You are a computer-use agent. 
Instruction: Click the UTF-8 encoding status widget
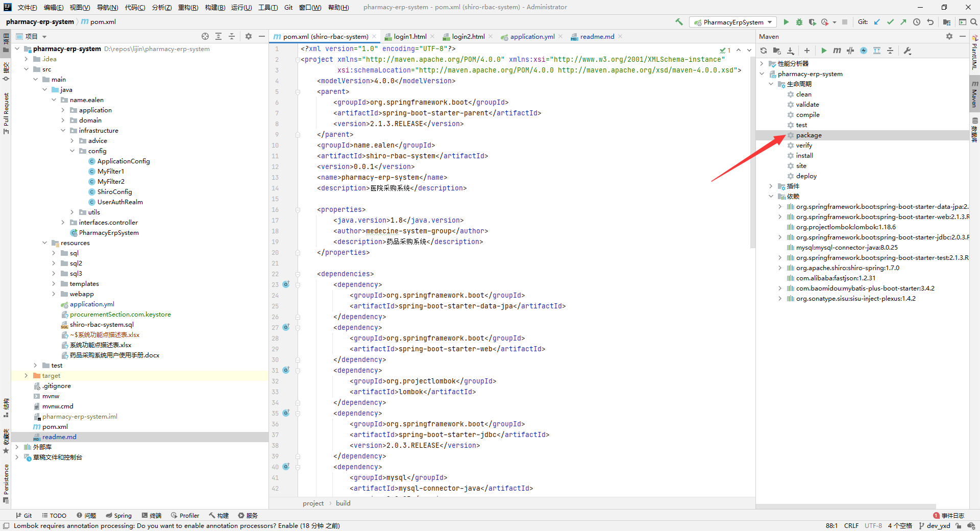873,526
